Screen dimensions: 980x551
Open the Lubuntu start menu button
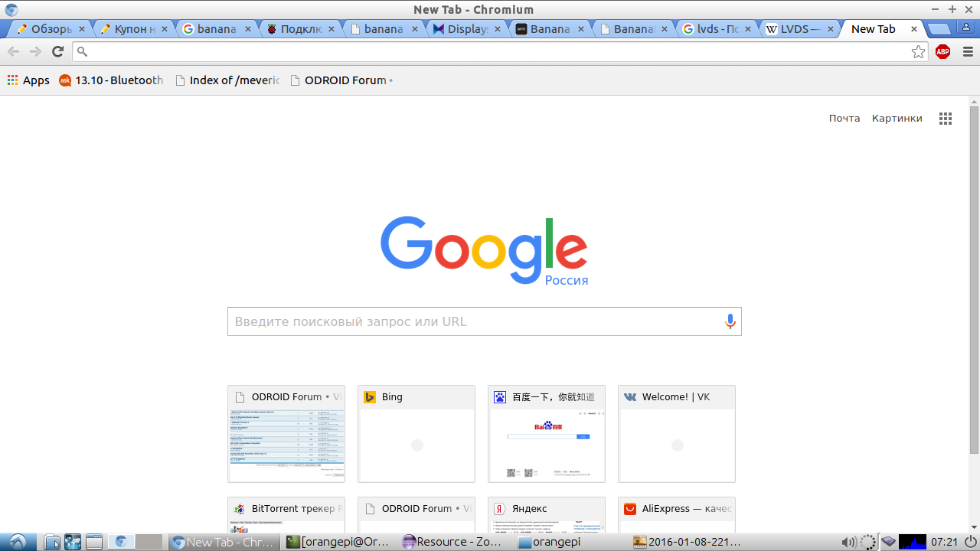tap(17, 542)
